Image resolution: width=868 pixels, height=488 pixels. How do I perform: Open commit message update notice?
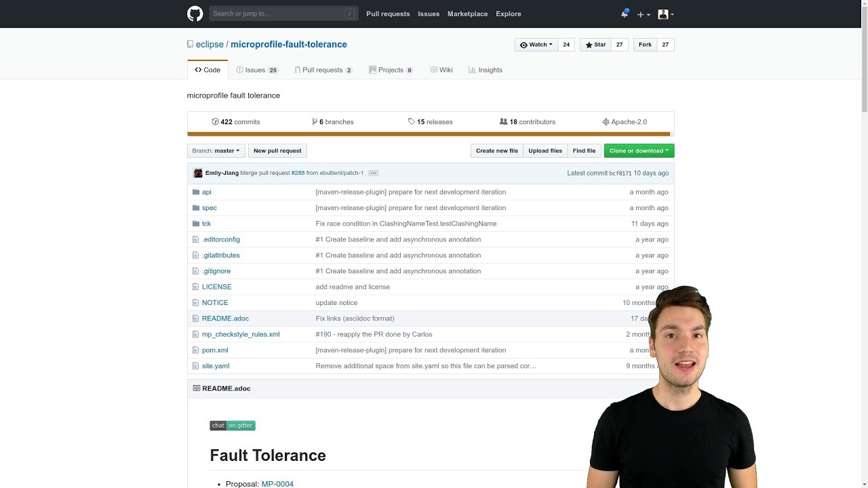pos(336,302)
